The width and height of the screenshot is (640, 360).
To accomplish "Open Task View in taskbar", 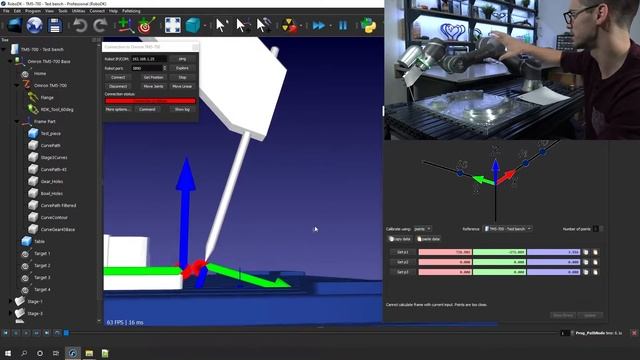I will click(56, 353).
